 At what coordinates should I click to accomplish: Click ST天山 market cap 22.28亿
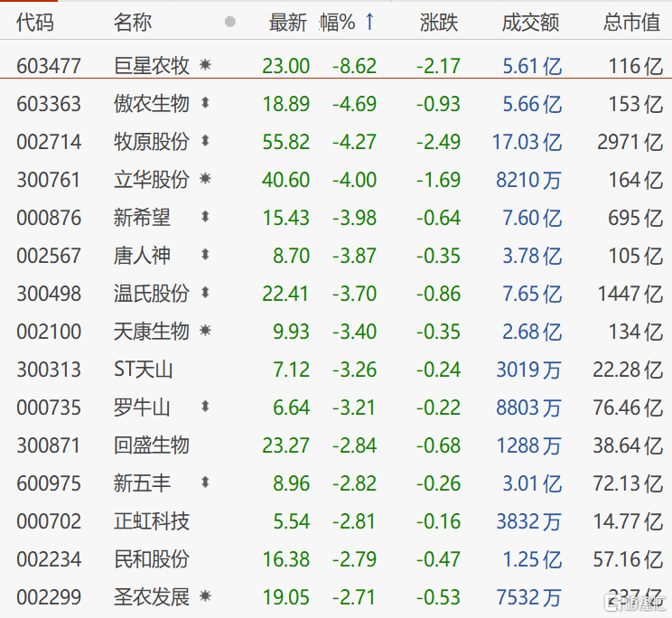(x=629, y=370)
